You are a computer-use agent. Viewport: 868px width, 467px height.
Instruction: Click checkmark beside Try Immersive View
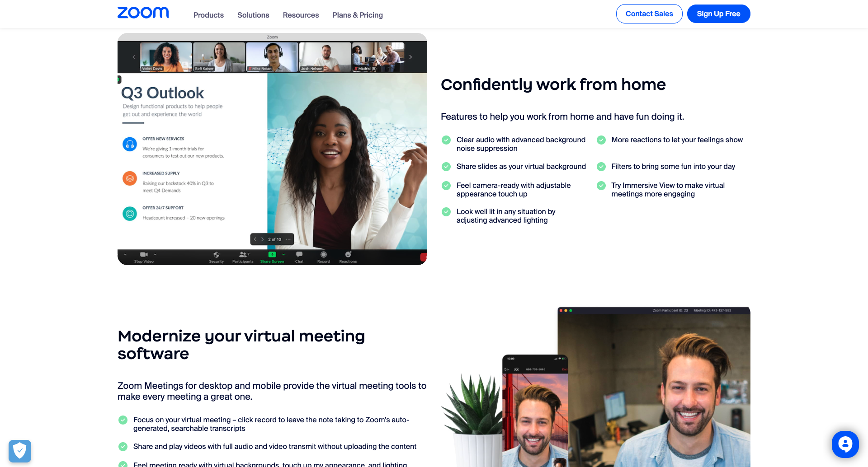[x=601, y=186]
